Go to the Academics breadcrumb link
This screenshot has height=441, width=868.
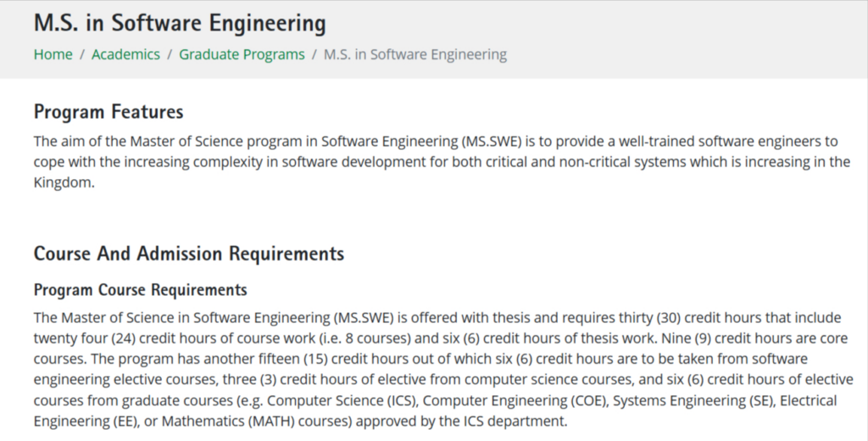pyautogui.click(x=125, y=54)
